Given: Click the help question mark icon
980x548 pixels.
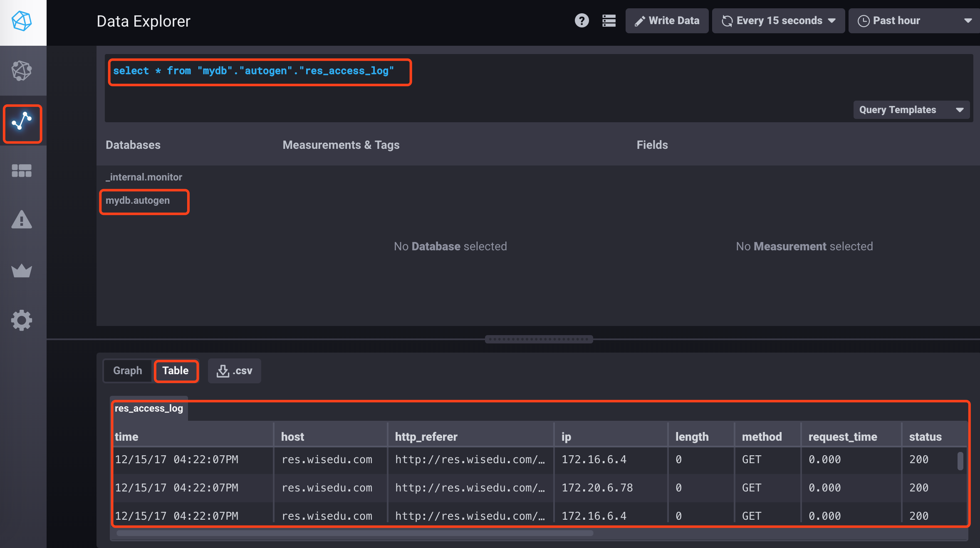Looking at the screenshot, I should pyautogui.click(x=582, y=21).
